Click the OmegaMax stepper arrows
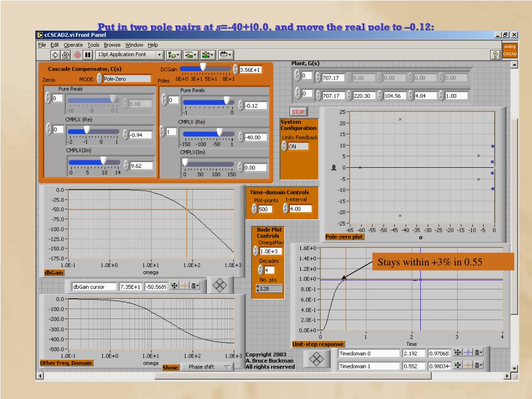This screenshot has width=532, height=399. tap(256, 251)
